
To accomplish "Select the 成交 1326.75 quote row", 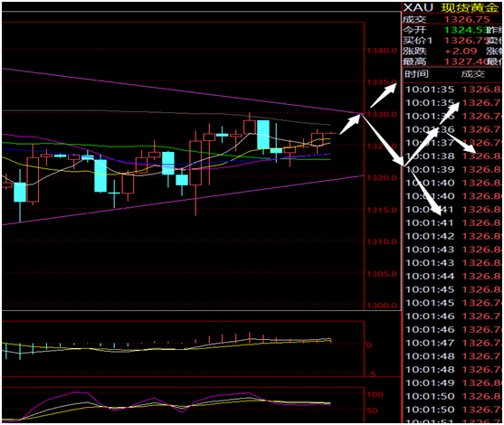I will pos(452,19).
